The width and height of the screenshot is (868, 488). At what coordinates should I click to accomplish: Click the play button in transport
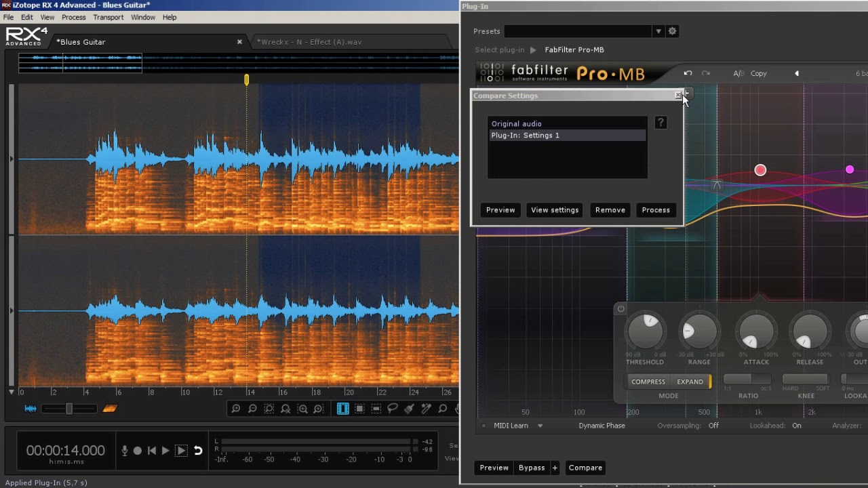pos(165,451)
